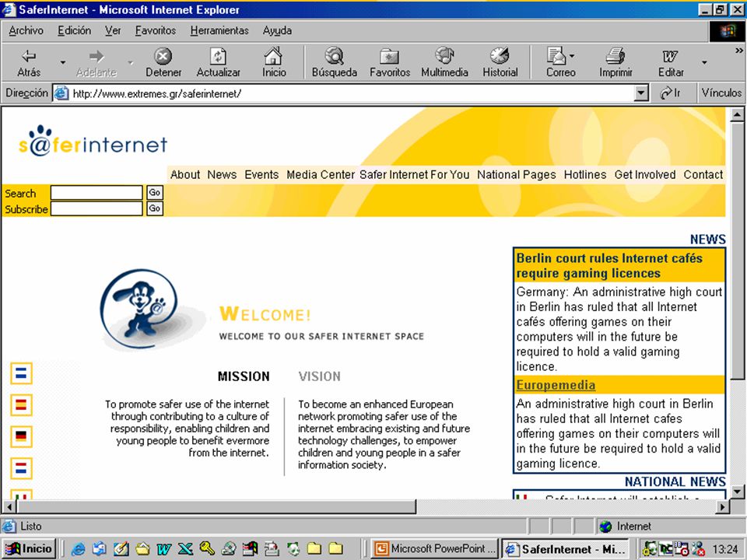Switch to Microsoft PowerPoint taskbar window

tap(434, 549)
